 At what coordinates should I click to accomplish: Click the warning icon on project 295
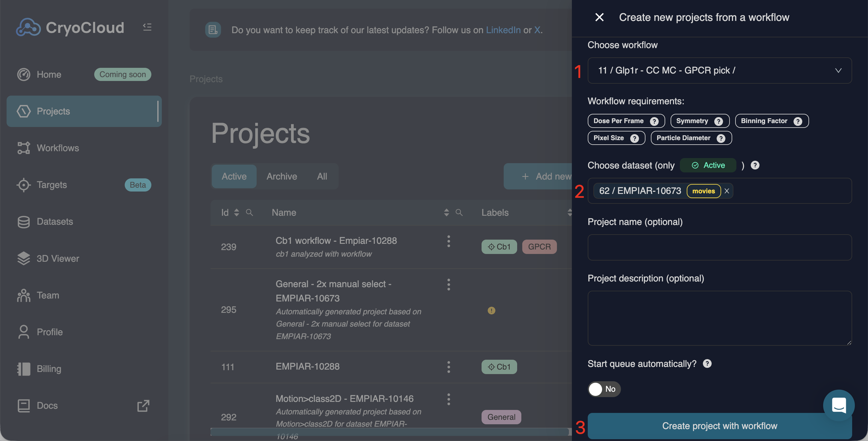pos(491,310)
